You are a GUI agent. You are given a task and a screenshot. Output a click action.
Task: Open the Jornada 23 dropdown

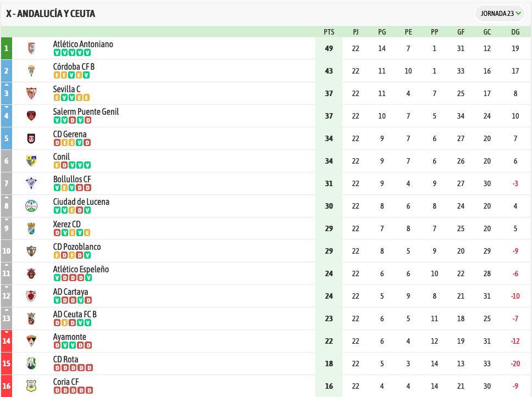(500, 14)
